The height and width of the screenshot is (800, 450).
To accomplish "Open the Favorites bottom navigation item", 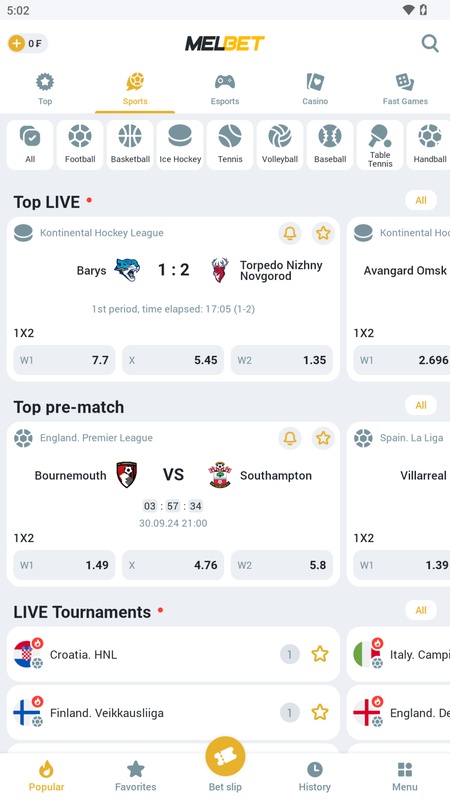I will [x=136, y=776].
